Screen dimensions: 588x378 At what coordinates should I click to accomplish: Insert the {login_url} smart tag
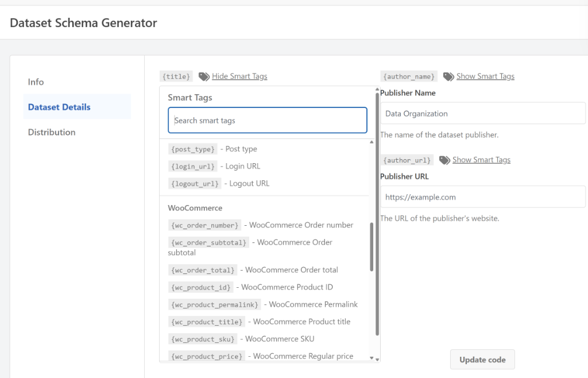[x=193, y=167]
